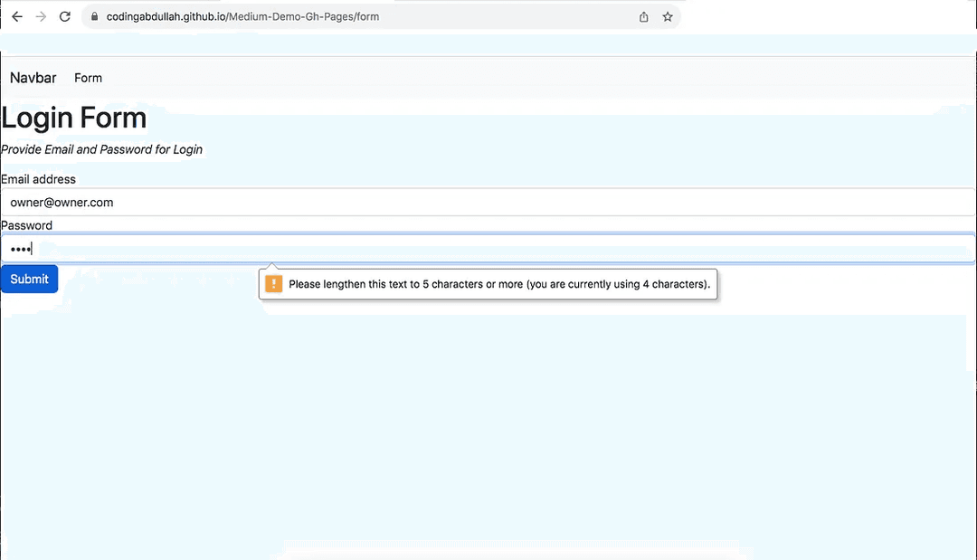Focus the email field containing owner@owner.com

point(488,203)
